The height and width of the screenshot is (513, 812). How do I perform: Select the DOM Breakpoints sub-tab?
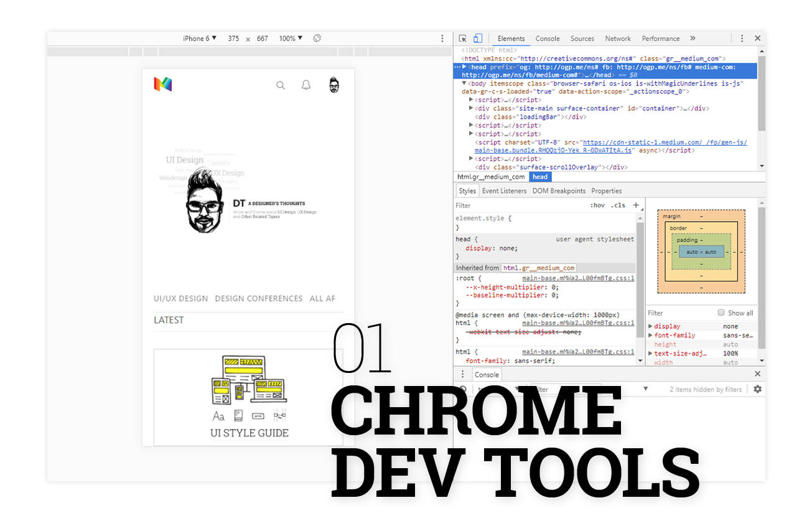click(x=559, y=191)
